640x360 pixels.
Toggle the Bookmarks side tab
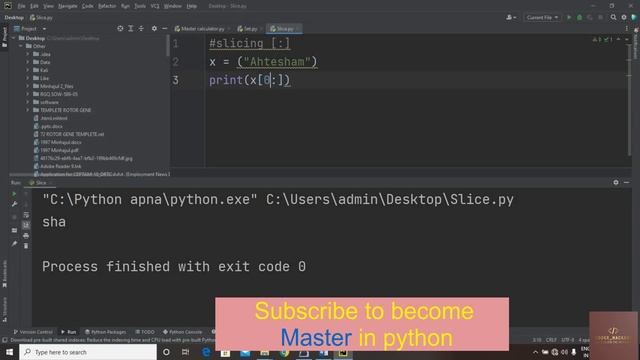(x=4, y=273)
